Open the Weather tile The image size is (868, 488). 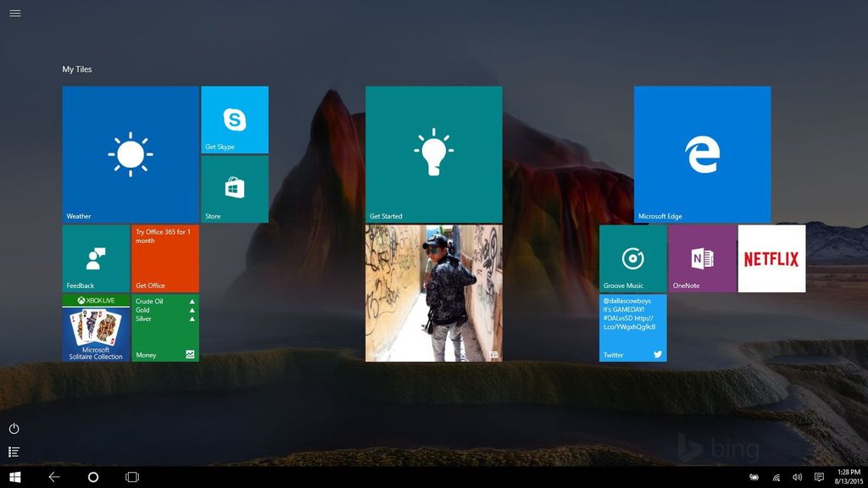click(x=129, y=152)
